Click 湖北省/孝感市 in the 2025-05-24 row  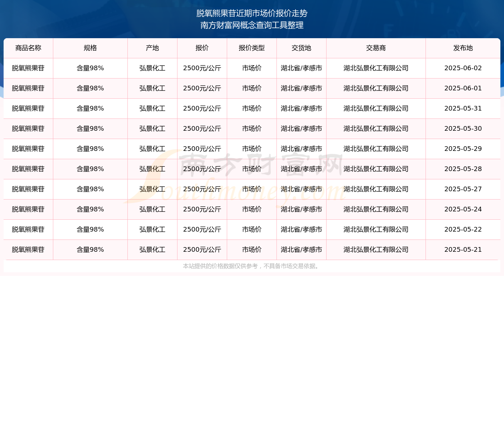tap(302, 209)
